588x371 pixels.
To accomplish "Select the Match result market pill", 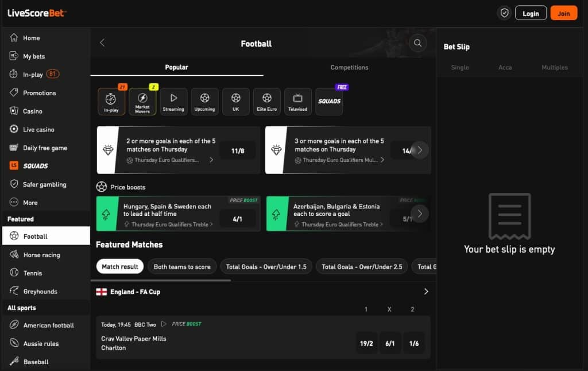I will pos(120,266).
